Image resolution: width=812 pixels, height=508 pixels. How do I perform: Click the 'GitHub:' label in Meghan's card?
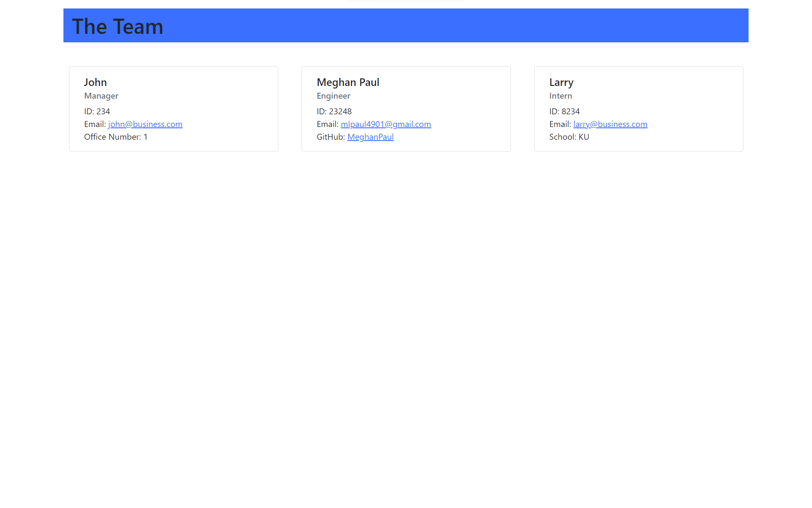(x=330, y=137)
